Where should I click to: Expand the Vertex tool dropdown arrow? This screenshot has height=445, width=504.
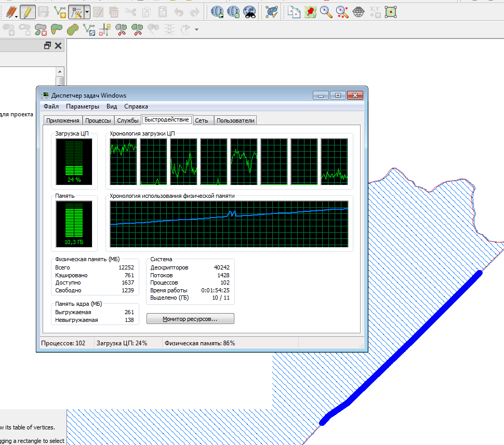(x=87, y=11)
